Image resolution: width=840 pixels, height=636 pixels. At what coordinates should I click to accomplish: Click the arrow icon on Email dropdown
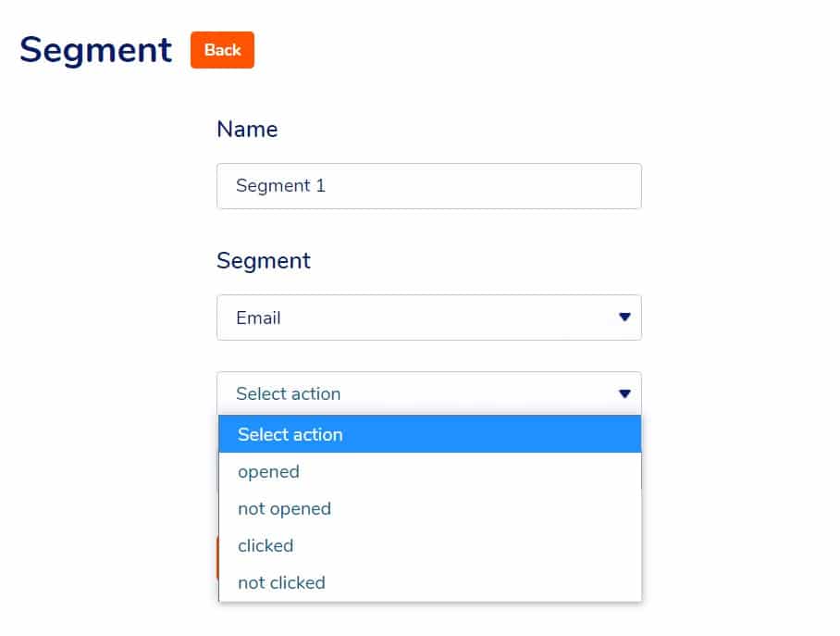coord(624,317)
